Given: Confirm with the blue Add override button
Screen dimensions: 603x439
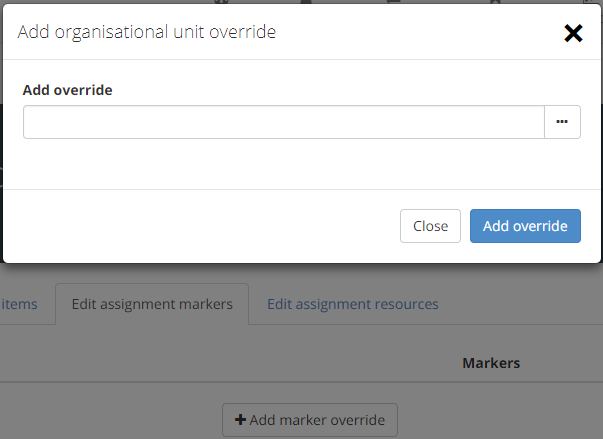Looking at the screenshot, I should pyautogui.click(x=525, y=226).
